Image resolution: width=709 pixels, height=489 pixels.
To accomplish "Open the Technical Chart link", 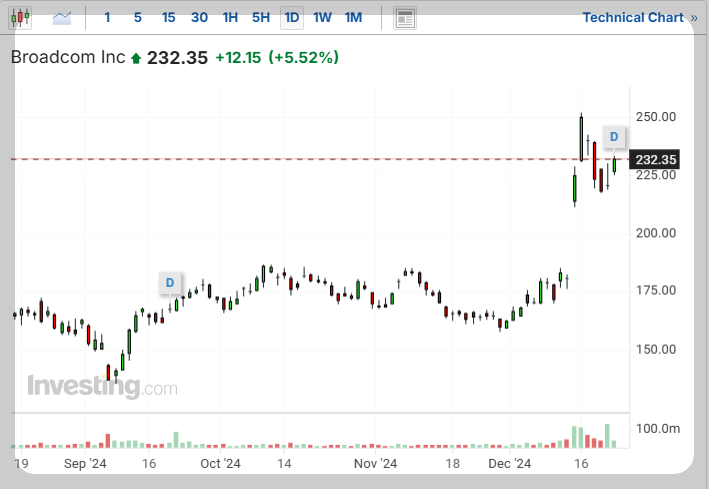I will coord(639,18).
